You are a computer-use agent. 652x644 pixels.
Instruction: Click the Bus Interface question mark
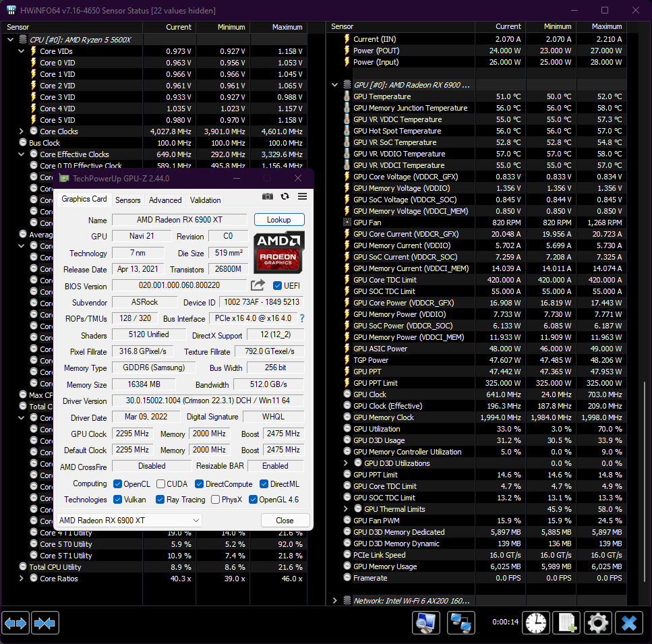coord(302,318)
